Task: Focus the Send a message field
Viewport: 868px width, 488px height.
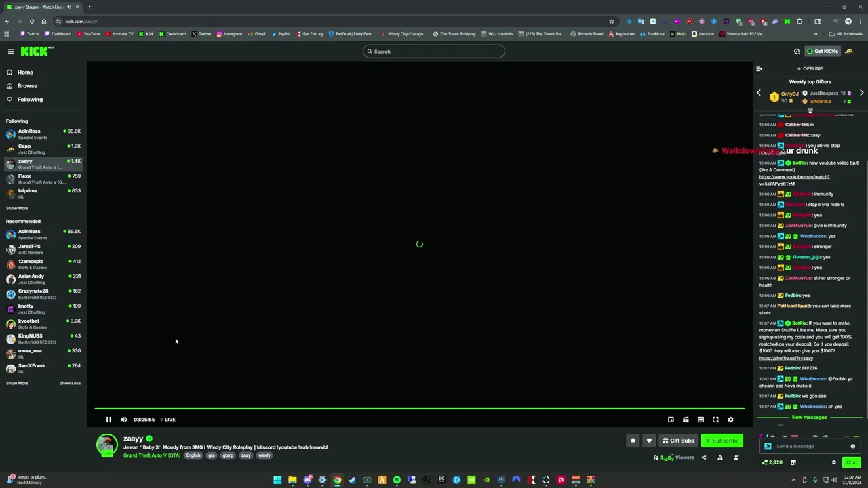Action: [x=810, y=446]
